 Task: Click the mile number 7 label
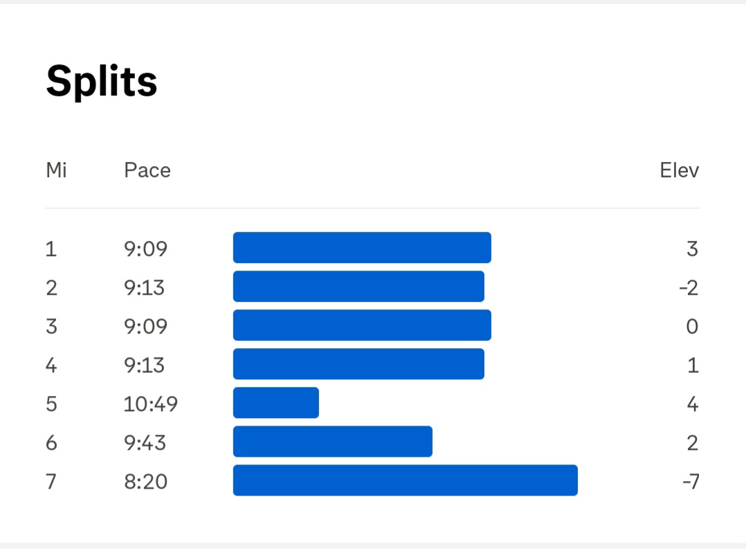pos(51,481)
